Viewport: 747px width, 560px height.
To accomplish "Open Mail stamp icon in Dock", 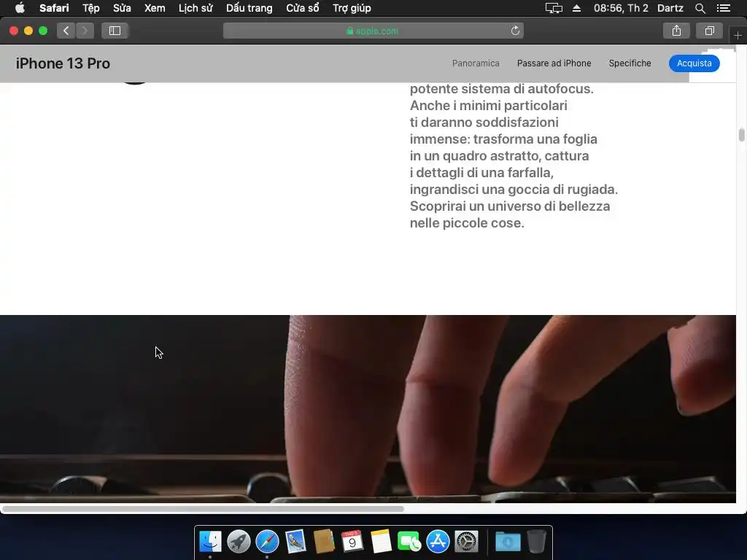I will [x=295, y=542].
